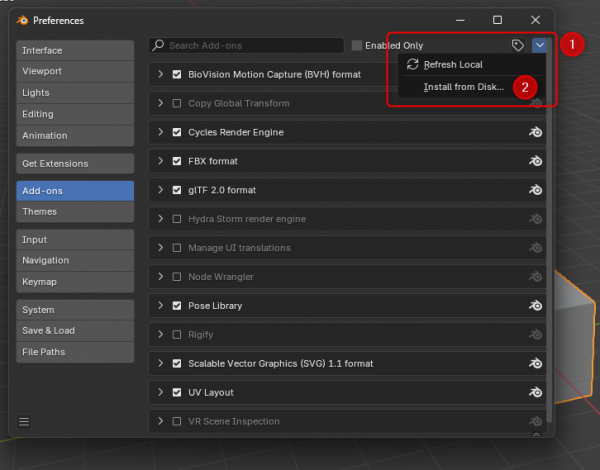The height and width of the screenshot is (470, 600).
Task: Open the hamburger menu at bottom left
Action: [x=24, y=422]
